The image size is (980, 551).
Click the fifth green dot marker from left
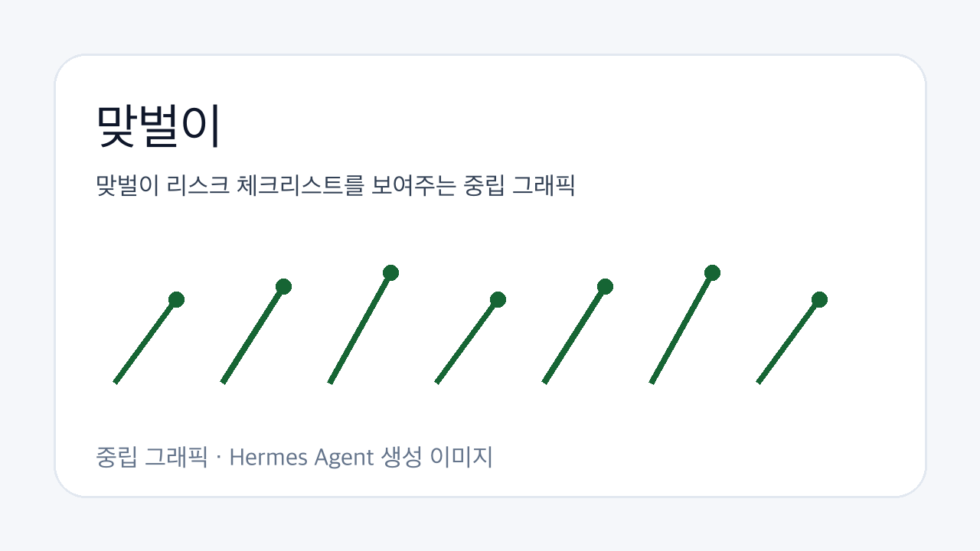point(605,286)
